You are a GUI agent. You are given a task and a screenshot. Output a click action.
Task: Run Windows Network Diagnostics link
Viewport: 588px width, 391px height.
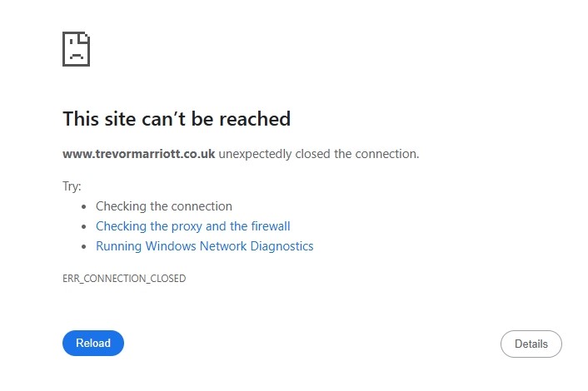(204, 246)
